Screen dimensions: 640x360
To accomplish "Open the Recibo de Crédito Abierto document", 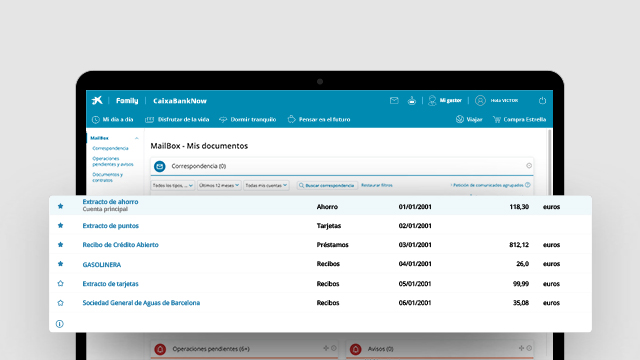I will click(120, 245).
